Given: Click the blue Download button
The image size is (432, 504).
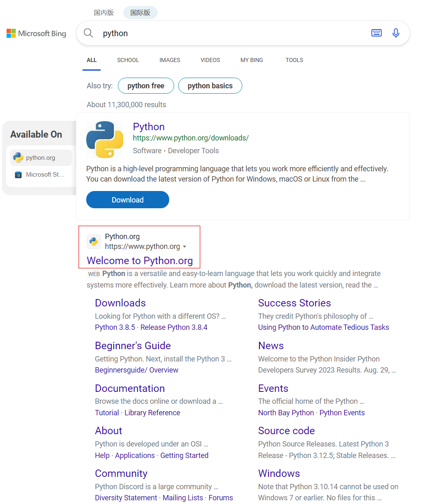Looking at the screenshot, I should tap(127, 200).
